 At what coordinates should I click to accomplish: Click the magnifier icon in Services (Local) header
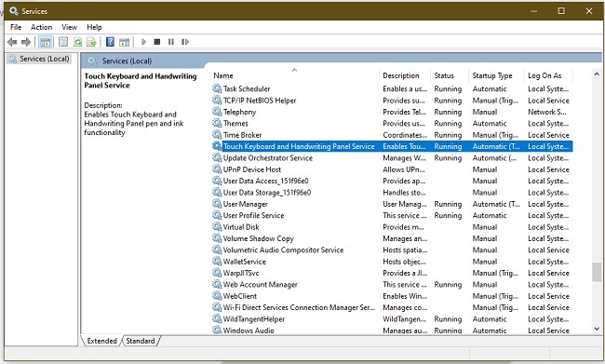[92, 61]
